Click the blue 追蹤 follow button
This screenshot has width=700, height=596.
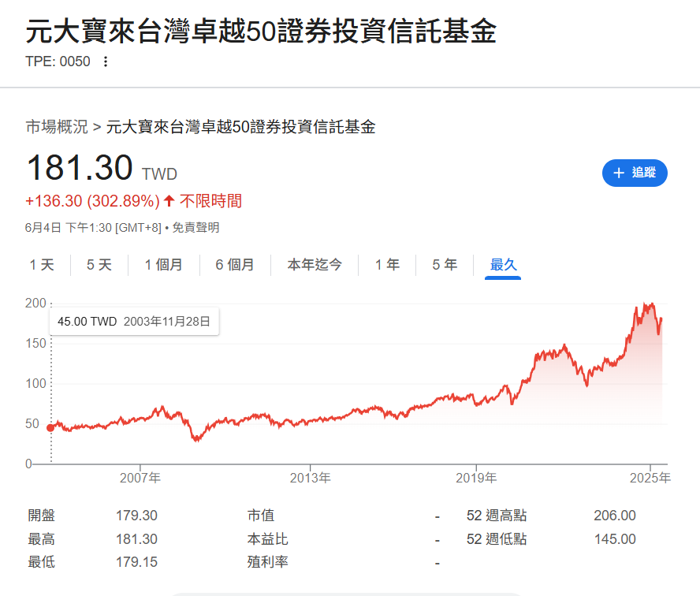(x=635, y=173)
